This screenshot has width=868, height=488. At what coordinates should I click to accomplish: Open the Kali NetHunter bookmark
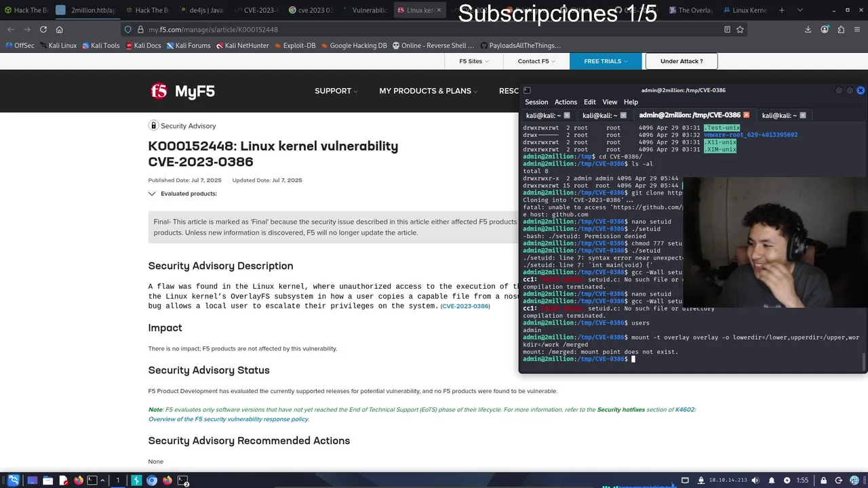243,45
